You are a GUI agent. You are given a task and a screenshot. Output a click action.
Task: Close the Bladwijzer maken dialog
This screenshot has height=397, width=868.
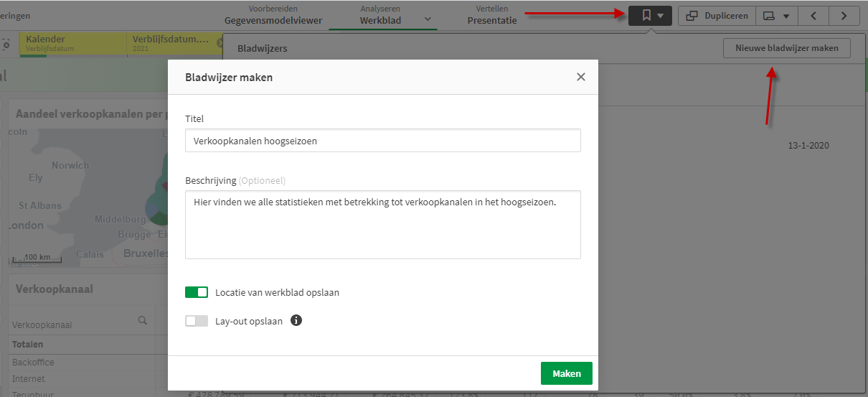[581, 77]
